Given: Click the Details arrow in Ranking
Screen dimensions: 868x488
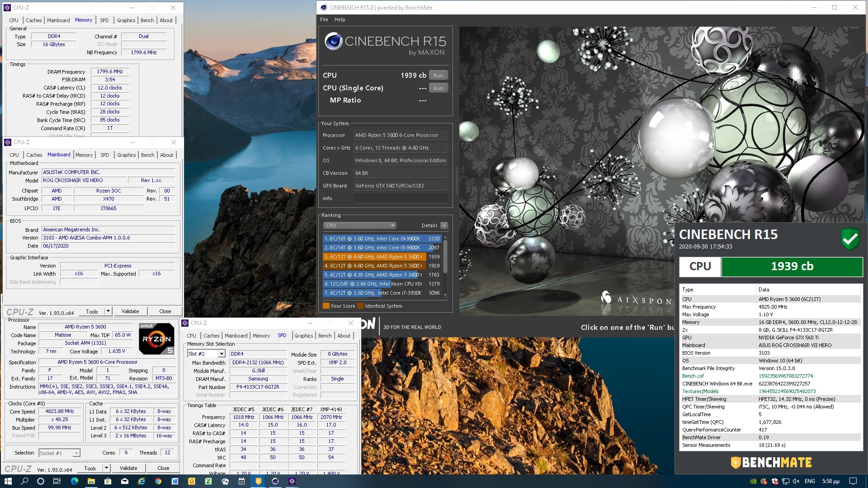Looking at the screenshot, I should [x=444, y=225].
